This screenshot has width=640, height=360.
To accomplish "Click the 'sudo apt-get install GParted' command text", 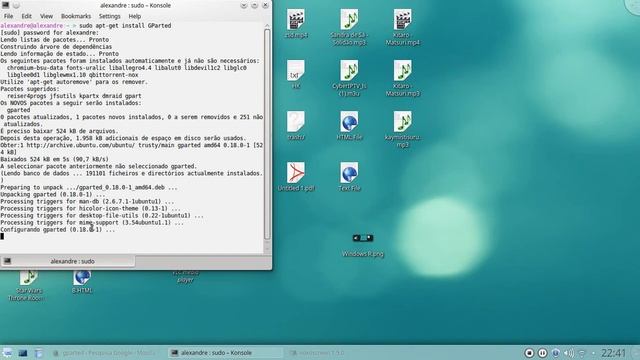I will [x=125, y=25].
